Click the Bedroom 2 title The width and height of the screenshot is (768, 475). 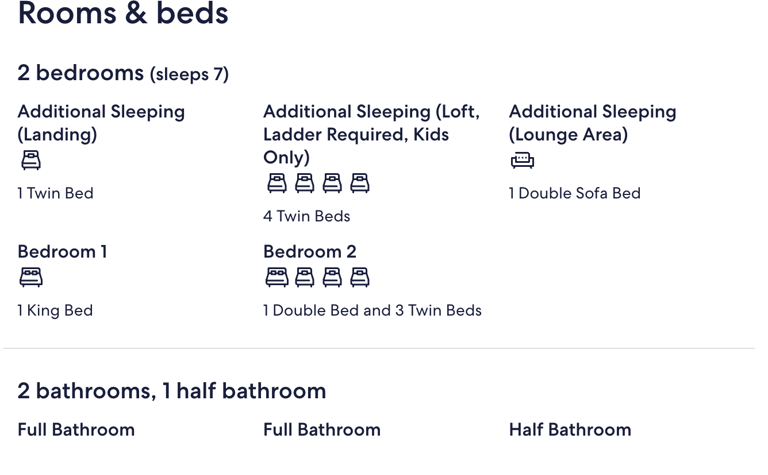tap(310, 252)
